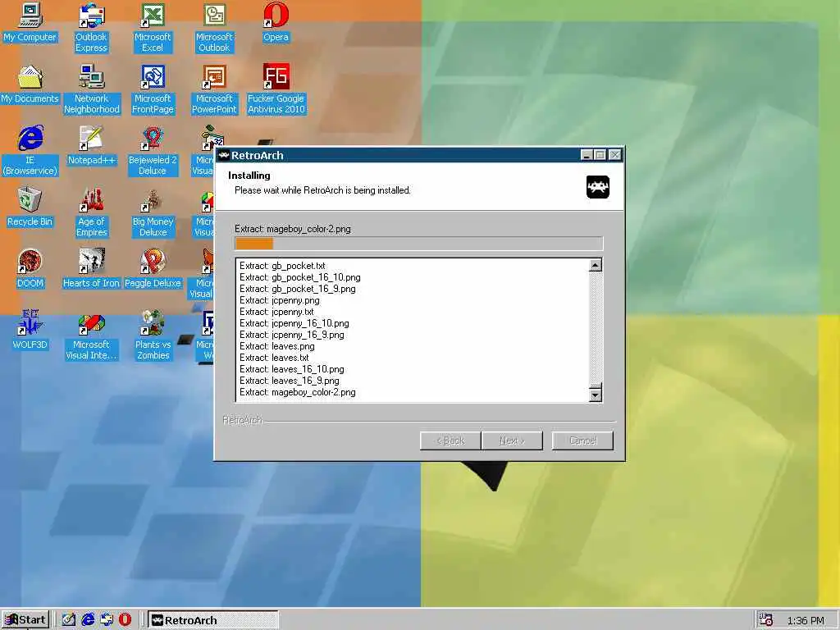Select log line 'Extract: gb_pocket_16_9.png'
Screen dimensions: 840x630
click(x=297, y=289)
